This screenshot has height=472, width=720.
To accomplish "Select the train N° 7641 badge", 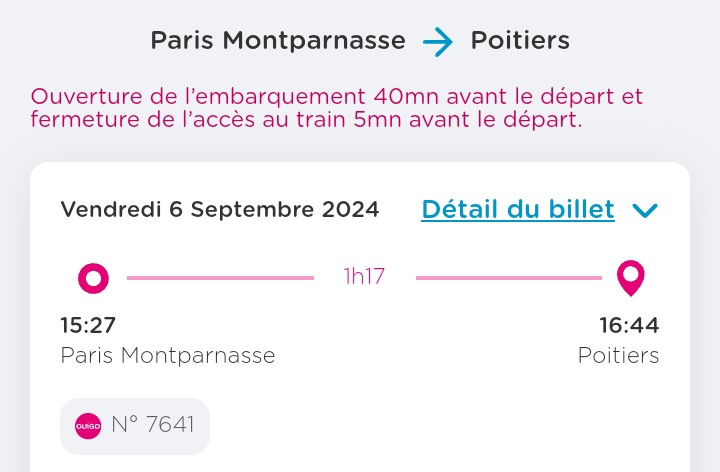I will click(135, 426).
